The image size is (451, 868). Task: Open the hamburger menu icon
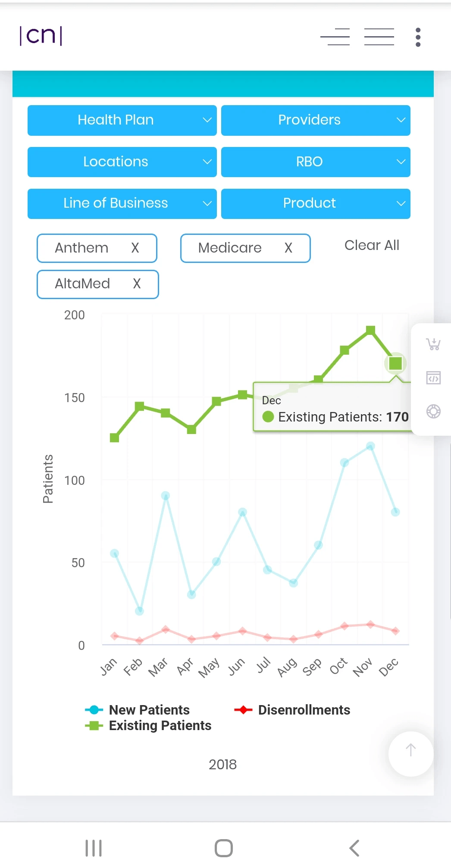[379, 37]
